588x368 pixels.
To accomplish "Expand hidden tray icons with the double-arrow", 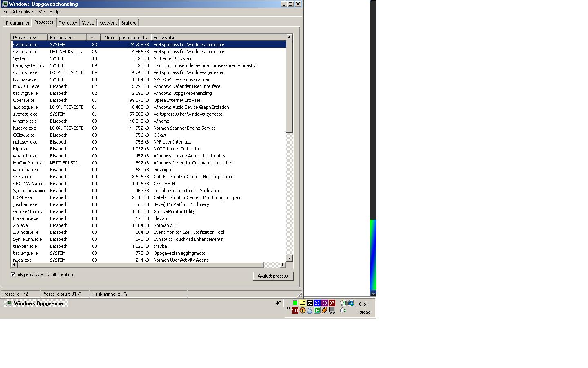I will tap(288, 308).
